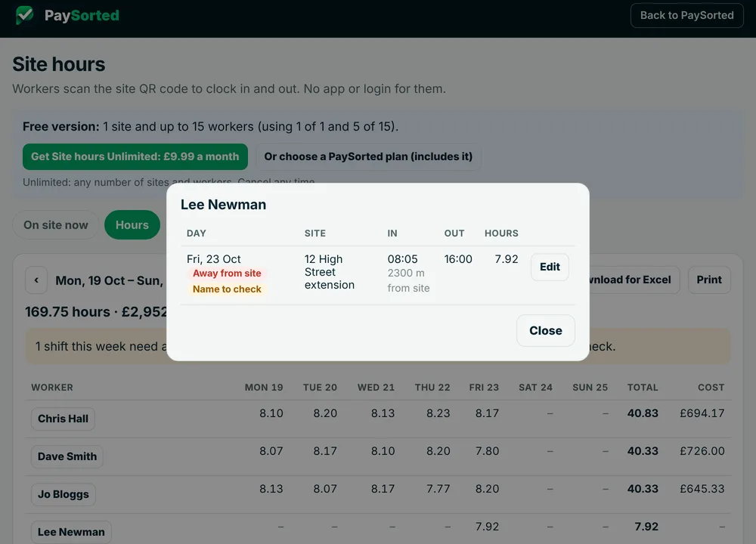Click the WORKER column header

point(52,388)
